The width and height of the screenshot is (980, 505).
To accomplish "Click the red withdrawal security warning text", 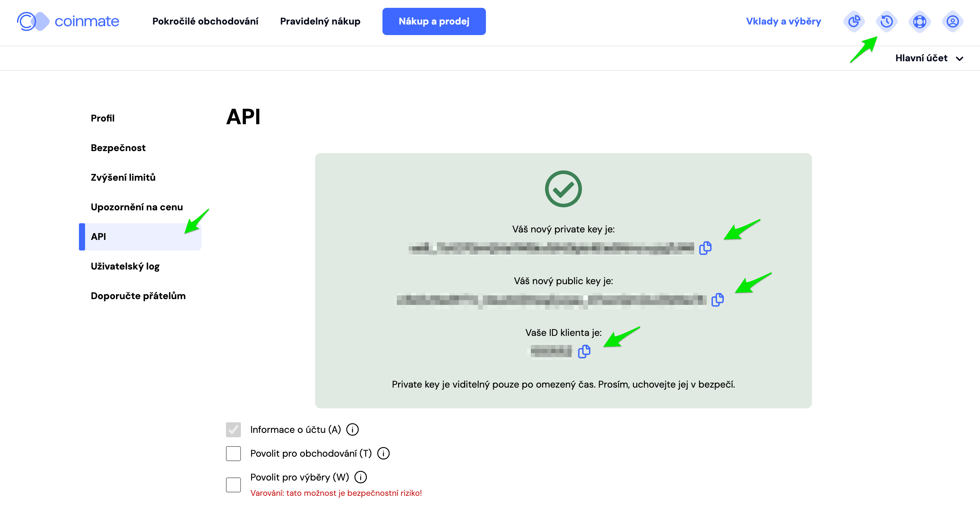I will (336, 493).
